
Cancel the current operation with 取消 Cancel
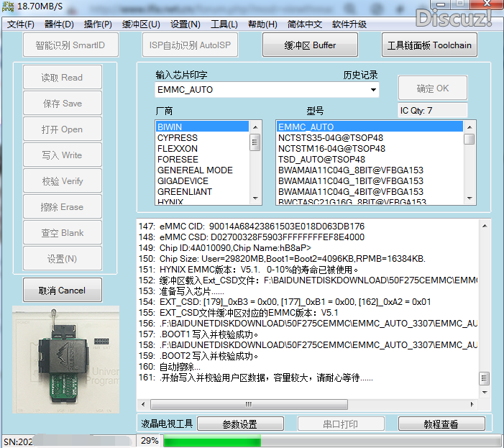(x=63, y=291)
